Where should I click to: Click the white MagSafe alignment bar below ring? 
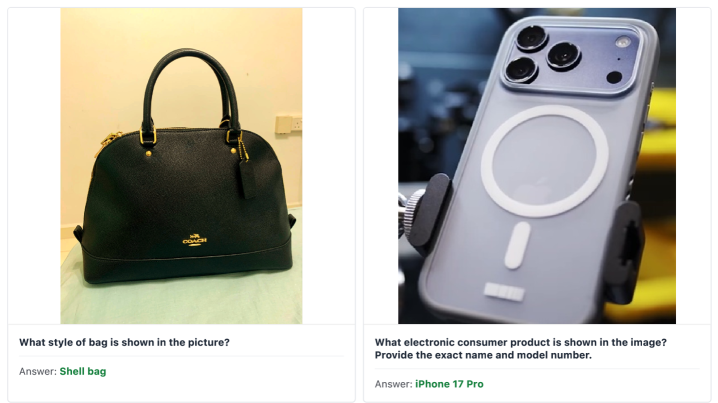point(517,245)
